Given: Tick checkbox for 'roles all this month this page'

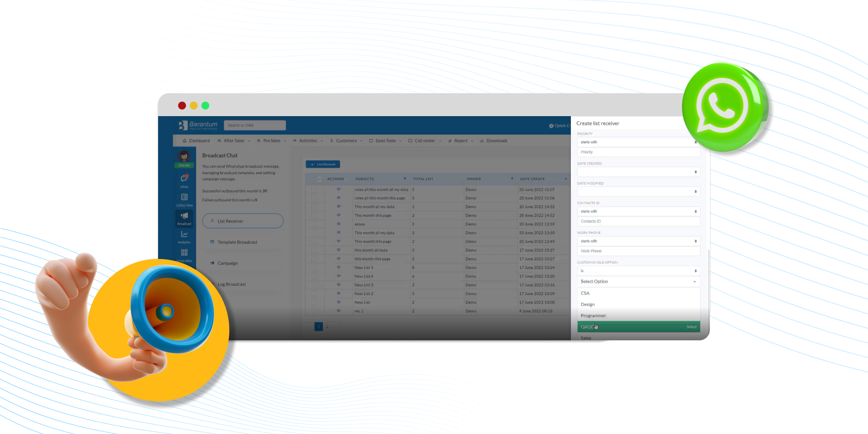Looking at the screenshot, I should (x=314, y=198).
